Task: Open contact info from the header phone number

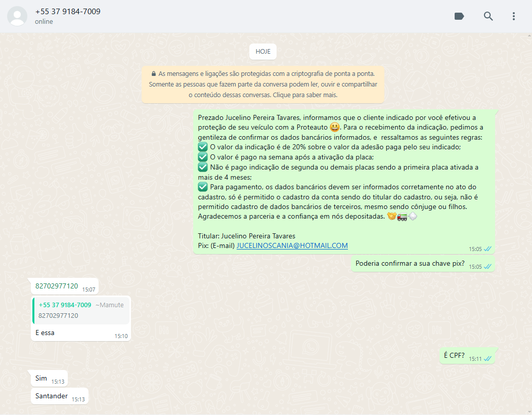Action: tap(68, 12)
